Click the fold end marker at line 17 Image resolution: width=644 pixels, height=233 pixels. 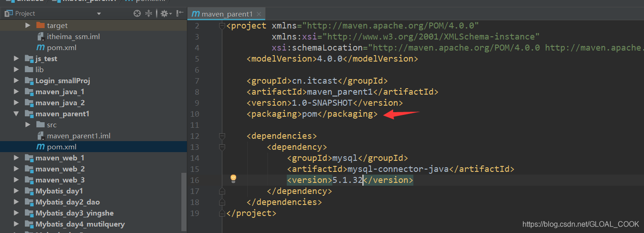[x=222, y=191]
